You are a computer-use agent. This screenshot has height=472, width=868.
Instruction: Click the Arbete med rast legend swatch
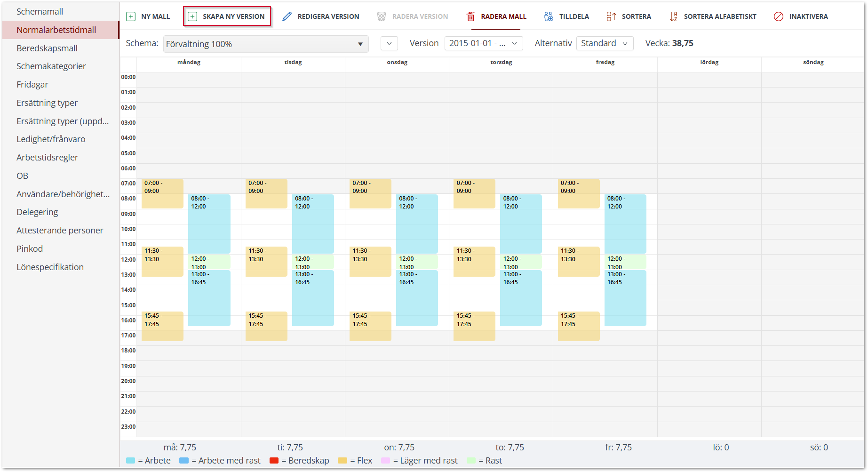click(184, 461)
